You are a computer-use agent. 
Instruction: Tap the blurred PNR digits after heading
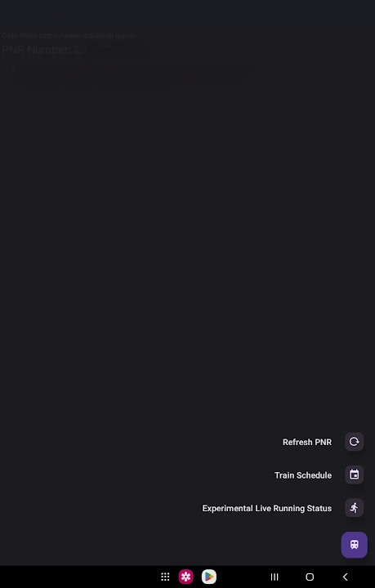click(x=113, y=50)
